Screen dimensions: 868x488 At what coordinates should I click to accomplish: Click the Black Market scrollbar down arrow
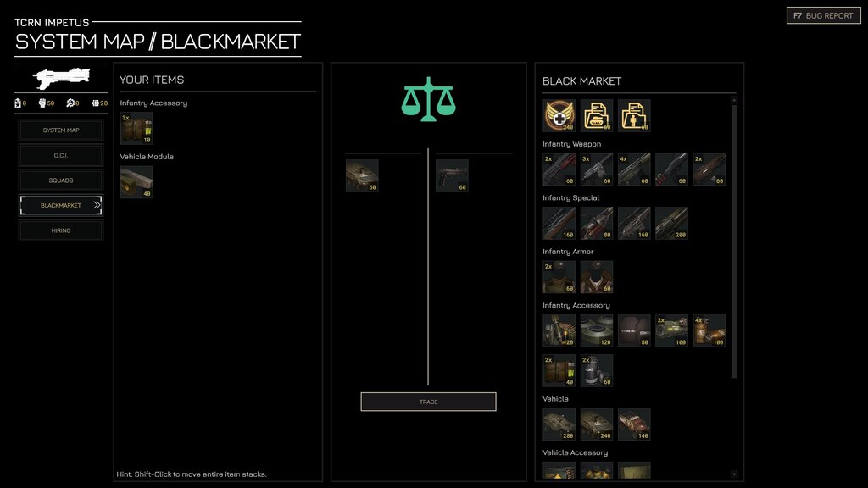coord(734,474)
